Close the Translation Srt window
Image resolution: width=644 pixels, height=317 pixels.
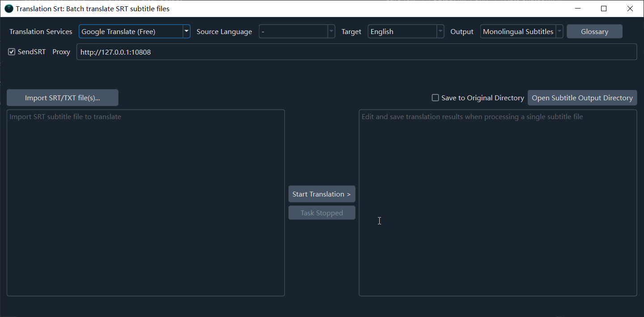coord(630,9)
